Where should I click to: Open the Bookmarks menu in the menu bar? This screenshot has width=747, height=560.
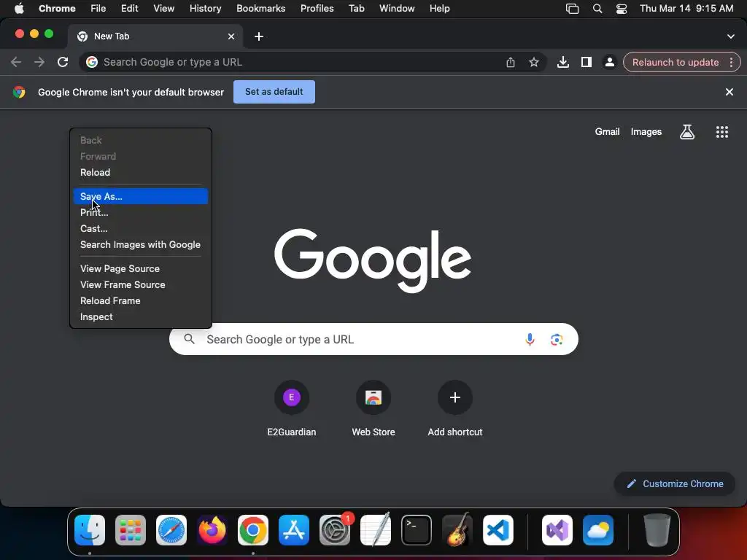(x=260, y=8)
